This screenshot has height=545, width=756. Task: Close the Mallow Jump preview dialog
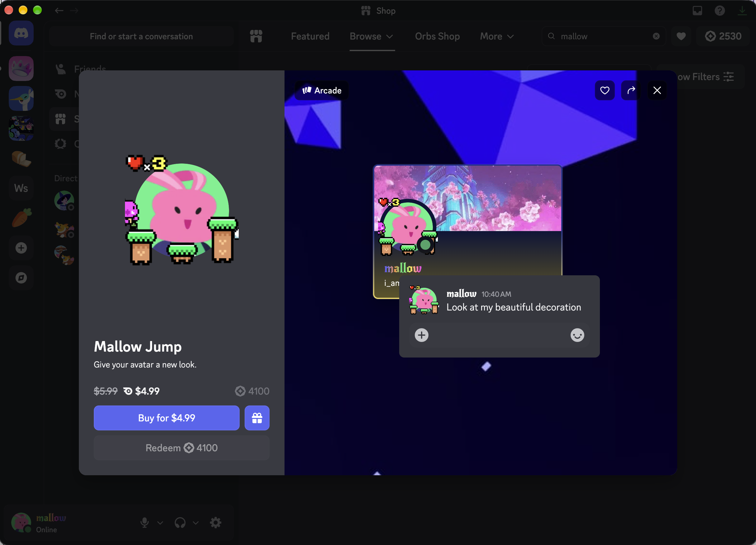[657, 90]
